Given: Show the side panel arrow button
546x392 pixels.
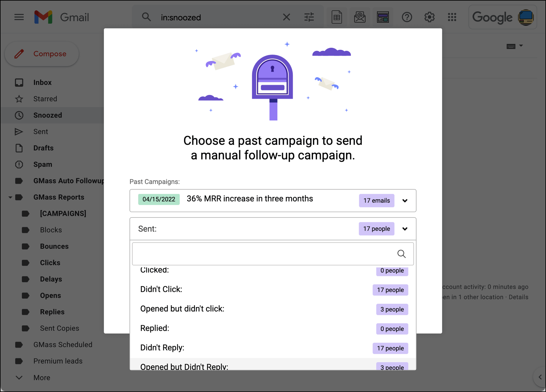Looking at the screenshot, I should click(540, 377).
